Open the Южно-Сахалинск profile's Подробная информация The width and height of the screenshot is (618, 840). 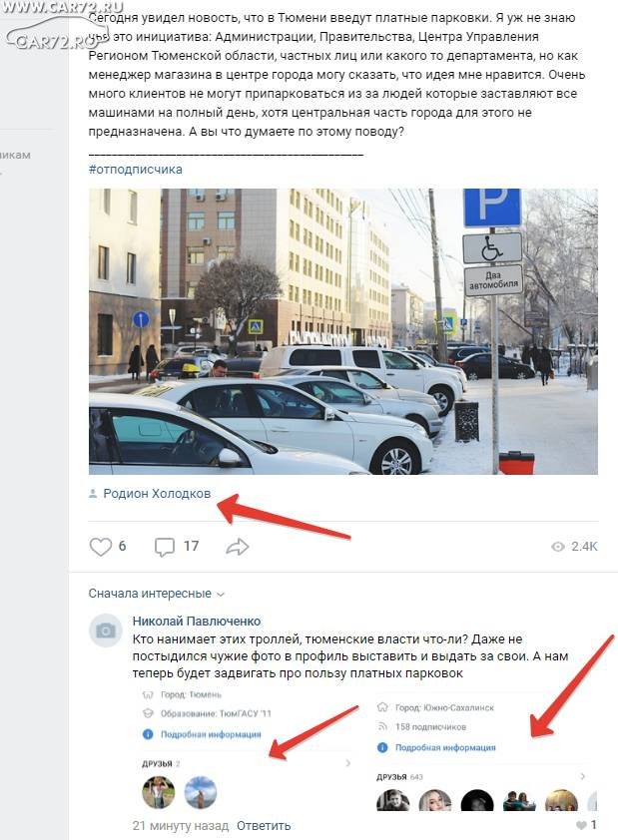coord(445,747)
